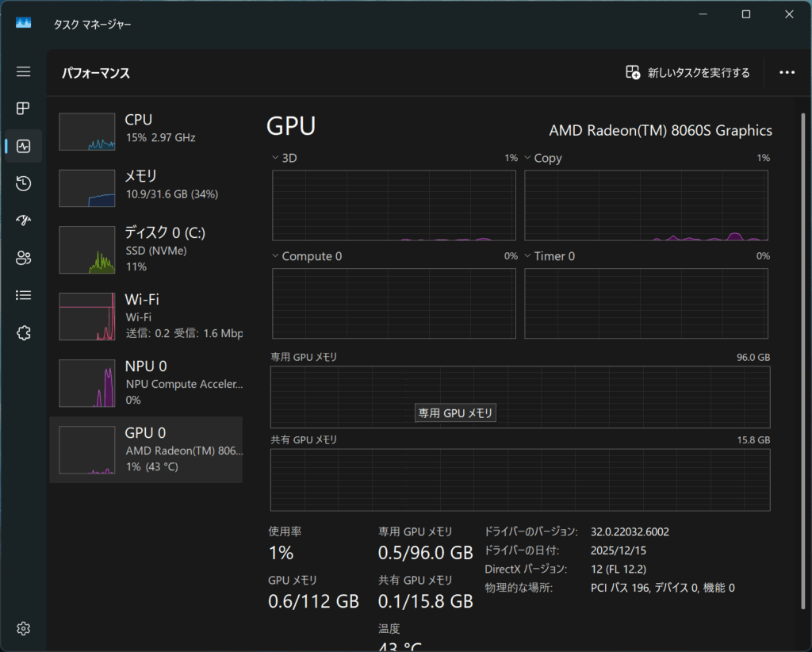Open the hamburger navigation menu

(23, 71)
